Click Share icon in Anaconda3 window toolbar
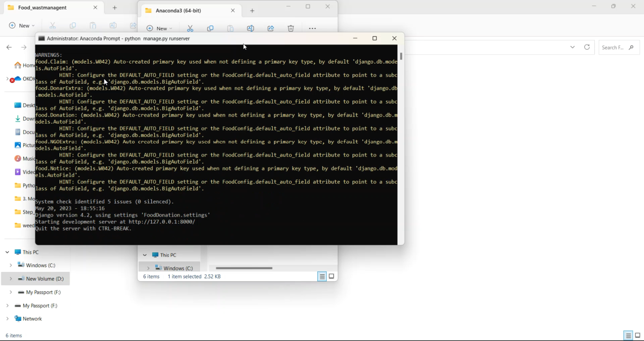Viewport: 644px width, 341px height. pos(271,28)
